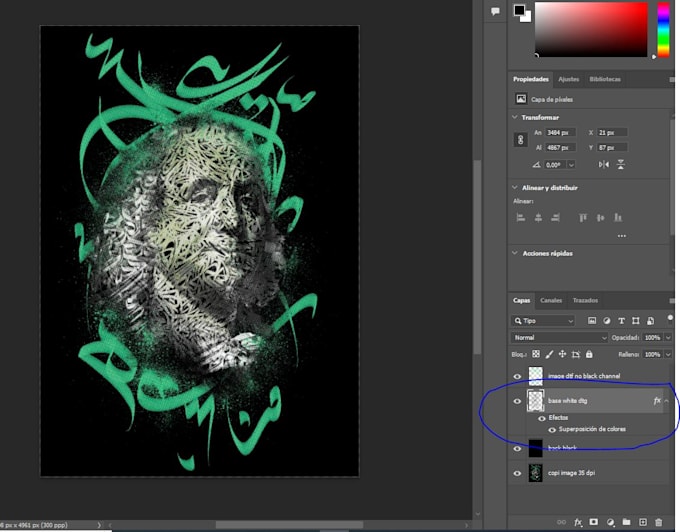Add a layer mask

(x=593, y=522)
